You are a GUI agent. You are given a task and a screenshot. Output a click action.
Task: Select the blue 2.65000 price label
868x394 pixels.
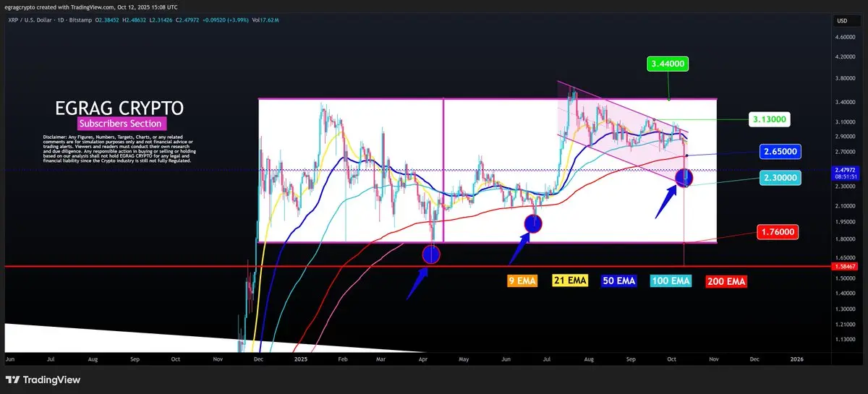779,152
